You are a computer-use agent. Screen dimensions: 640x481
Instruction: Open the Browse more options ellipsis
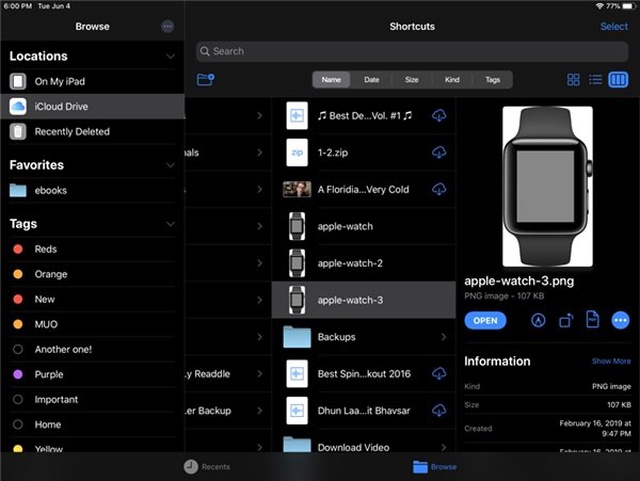[167, 27]
